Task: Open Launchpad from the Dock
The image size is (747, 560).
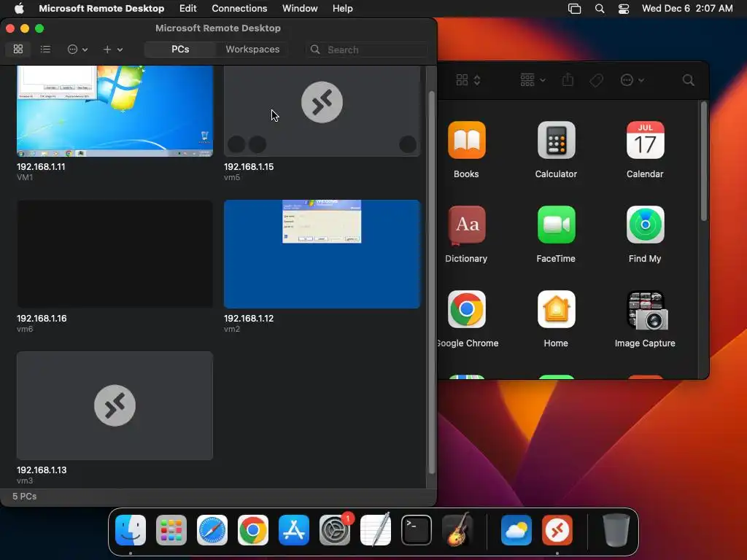Action: pos(171,530)
